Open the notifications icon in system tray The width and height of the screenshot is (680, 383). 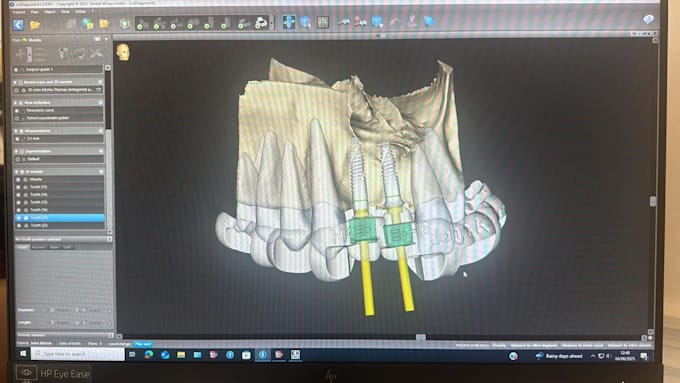(x=644, y=356)
